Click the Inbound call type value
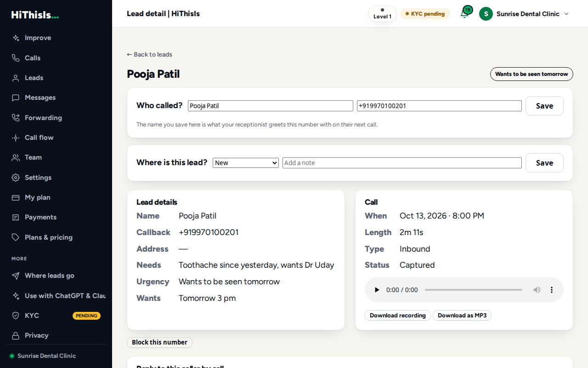588x368 pixels. [x=415, y=249]
